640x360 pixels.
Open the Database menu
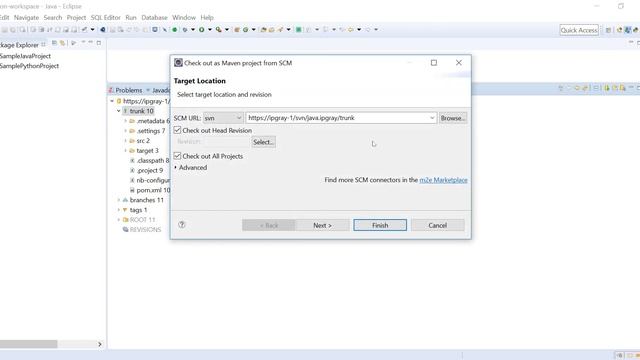154,18
